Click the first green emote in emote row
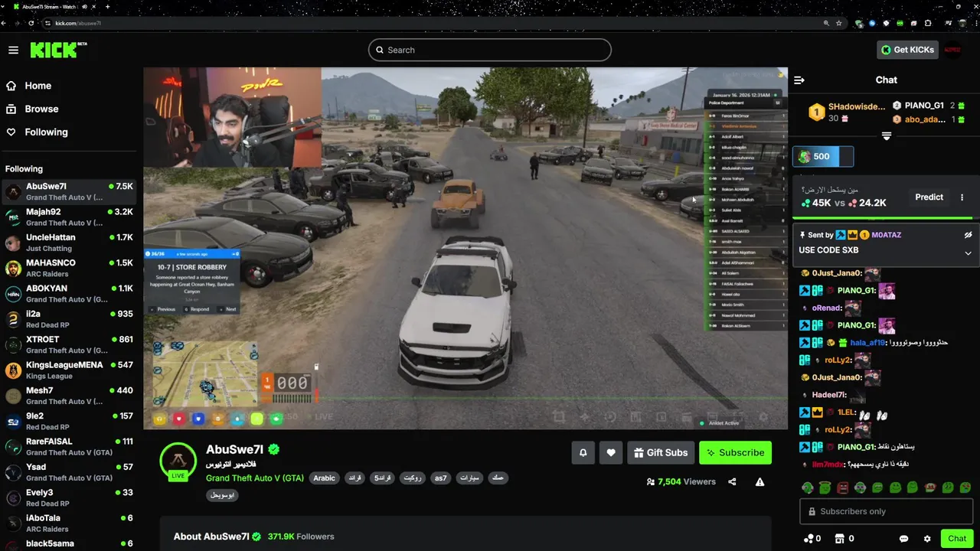The width and height of the screenshot is (980, 551). pyautogui.click(x=807, y=487)
